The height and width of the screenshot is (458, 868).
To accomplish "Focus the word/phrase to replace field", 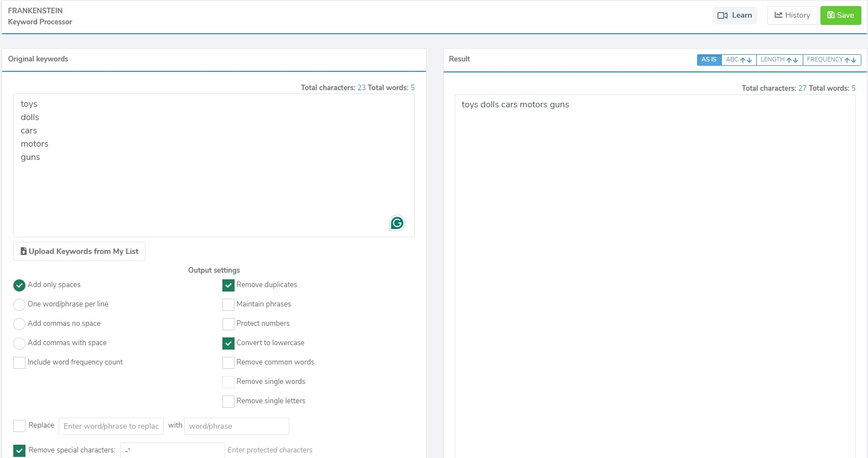I will point(111,426).
